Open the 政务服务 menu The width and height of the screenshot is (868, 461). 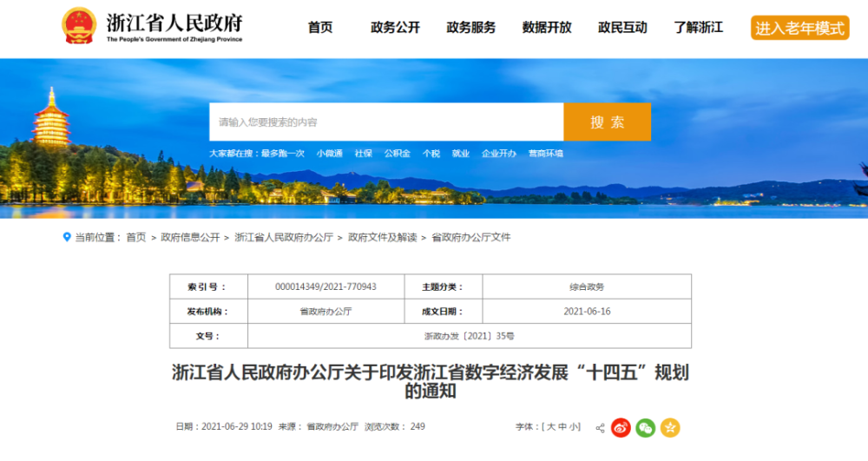471,27
